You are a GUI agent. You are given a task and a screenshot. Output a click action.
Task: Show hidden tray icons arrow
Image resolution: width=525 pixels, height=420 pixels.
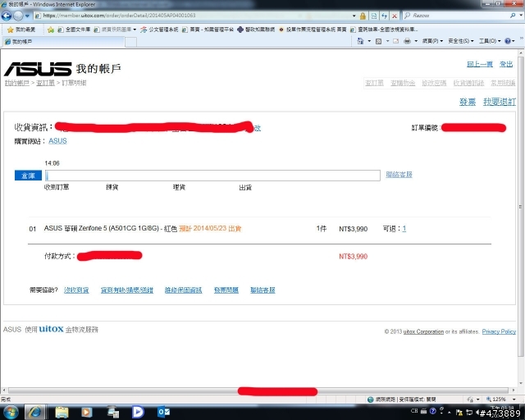click(x=450, y=413)
